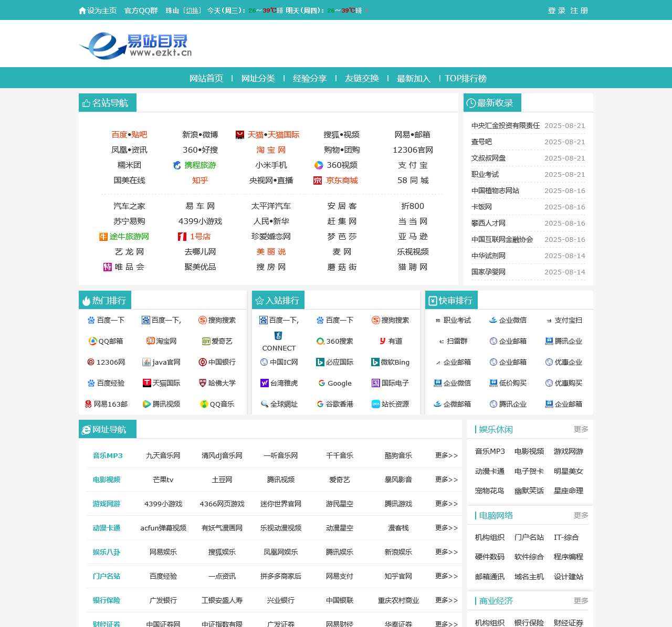Click the 12306网 railway icon
Screen dimensions: 672x627
(91, 362)
